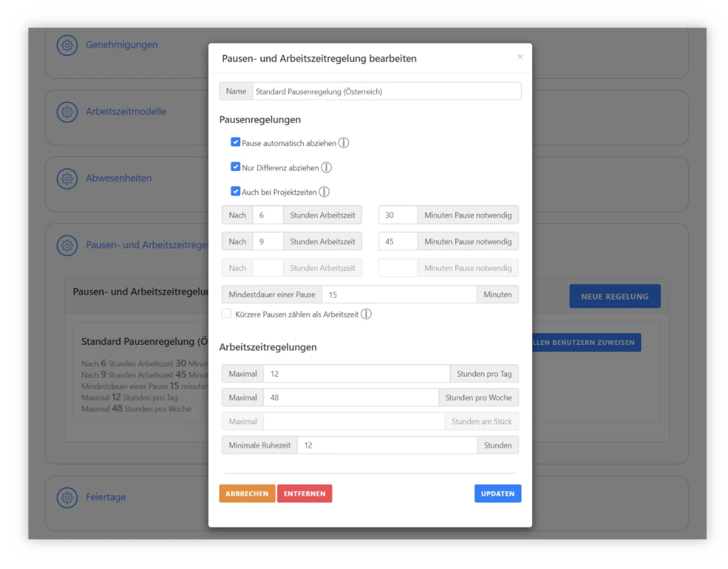
Task: Click the Name input field
Action: pos(387,91)
